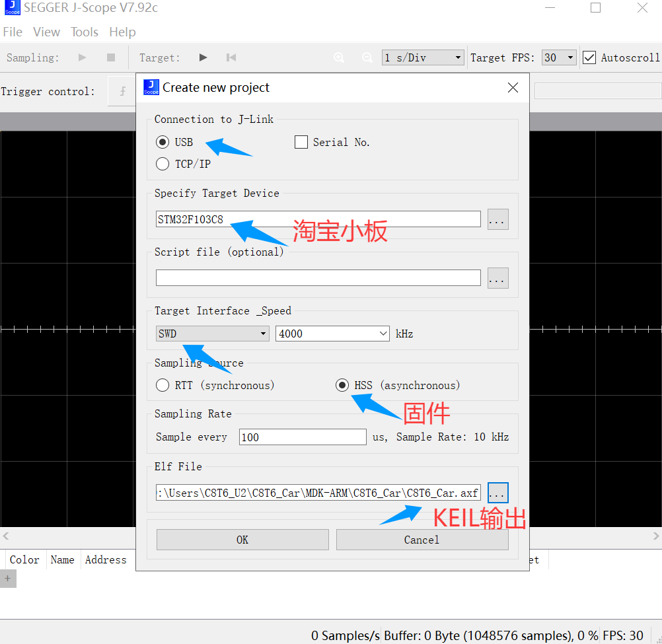Click the empty field right of Trigger control

[x=598, y=90]
